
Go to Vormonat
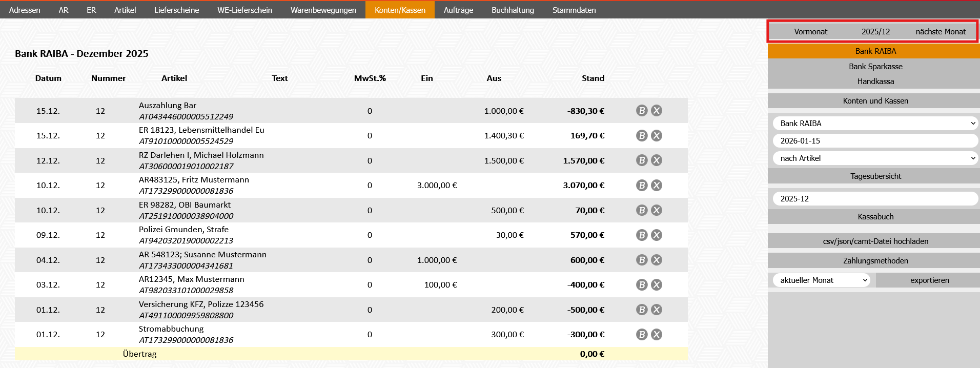[810, 32]
